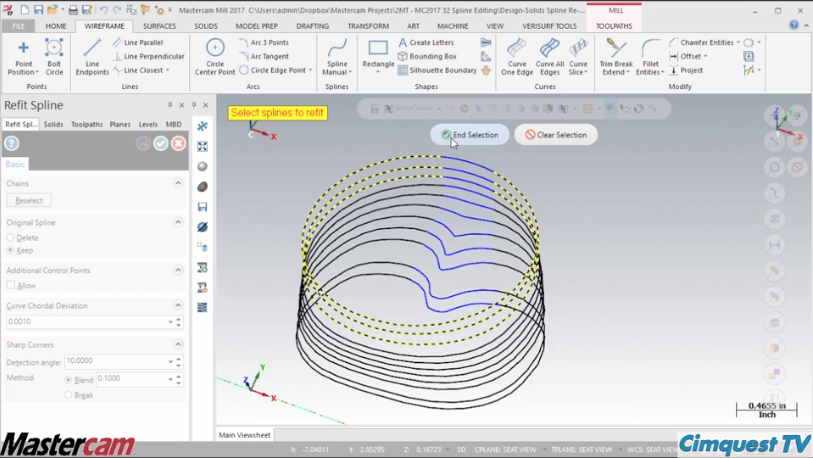813x458 pixels.
Task: Click the Line Parallel tool
Action: tap(138, 43)
